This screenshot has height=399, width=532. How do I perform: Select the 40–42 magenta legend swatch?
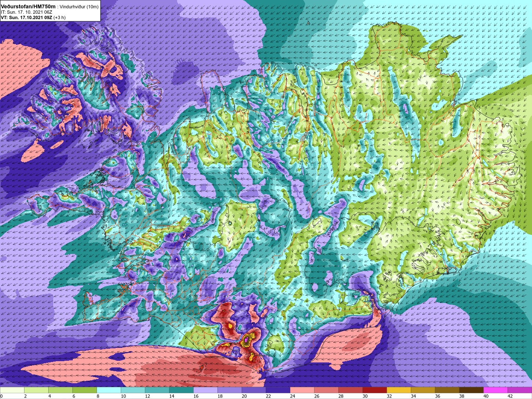pyautogui.click(x=495, y=390)
